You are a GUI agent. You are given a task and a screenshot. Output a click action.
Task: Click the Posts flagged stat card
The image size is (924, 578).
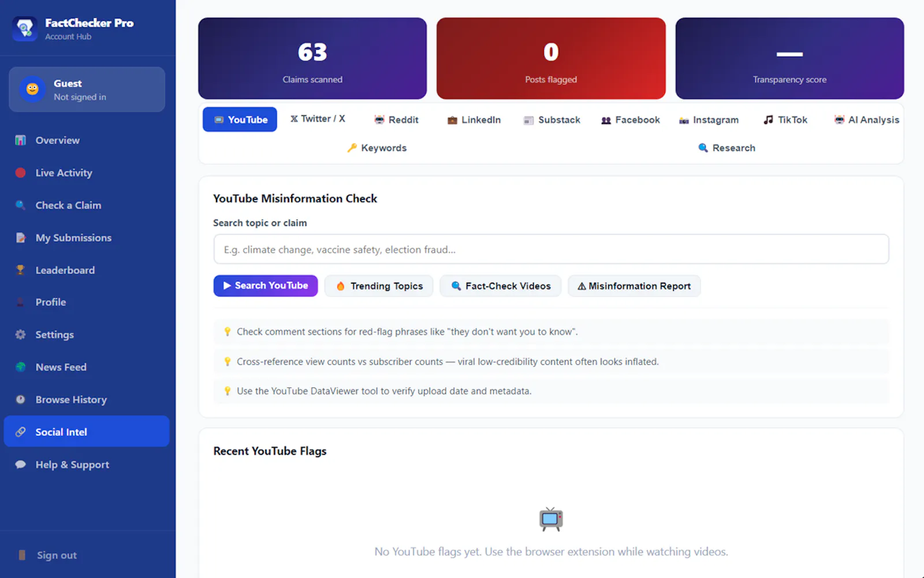click(551, 58)
